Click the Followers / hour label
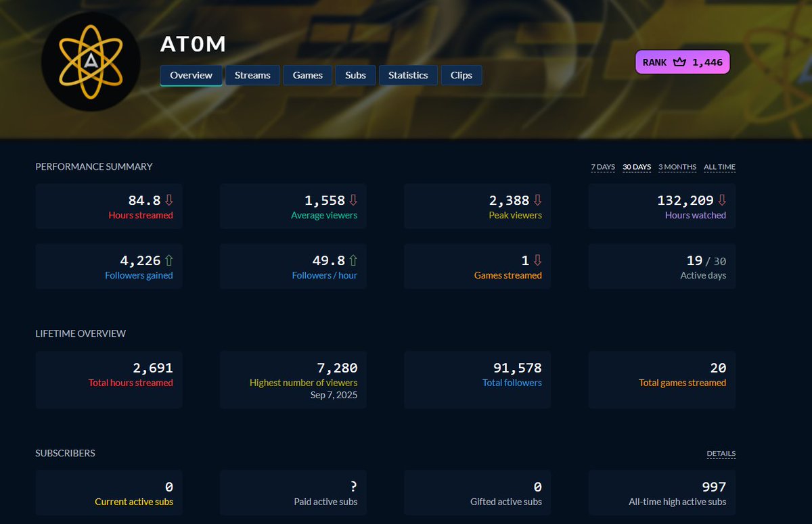 (x=325, y=276)
